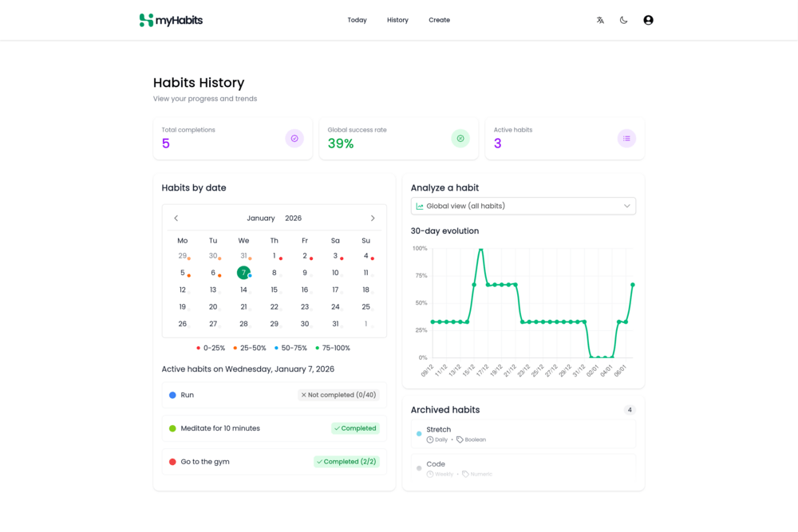This screenshot has height=532, width=798.
Task: Click the Active habits list icon
Action: click(626, 139)
